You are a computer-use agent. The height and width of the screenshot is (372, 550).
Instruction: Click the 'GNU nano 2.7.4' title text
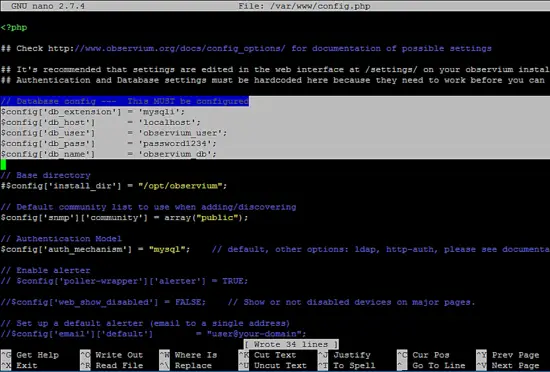coord(48,6)
